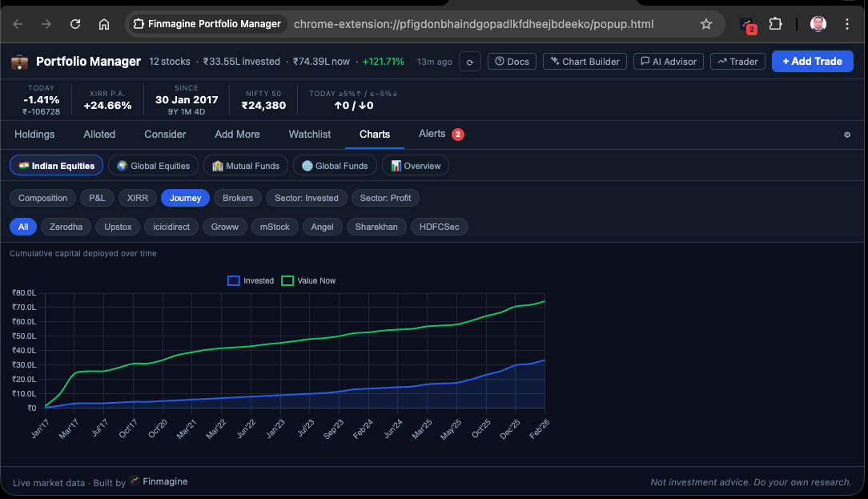
Task: Open the browser profile avatar menu
Action: point(818,24)
